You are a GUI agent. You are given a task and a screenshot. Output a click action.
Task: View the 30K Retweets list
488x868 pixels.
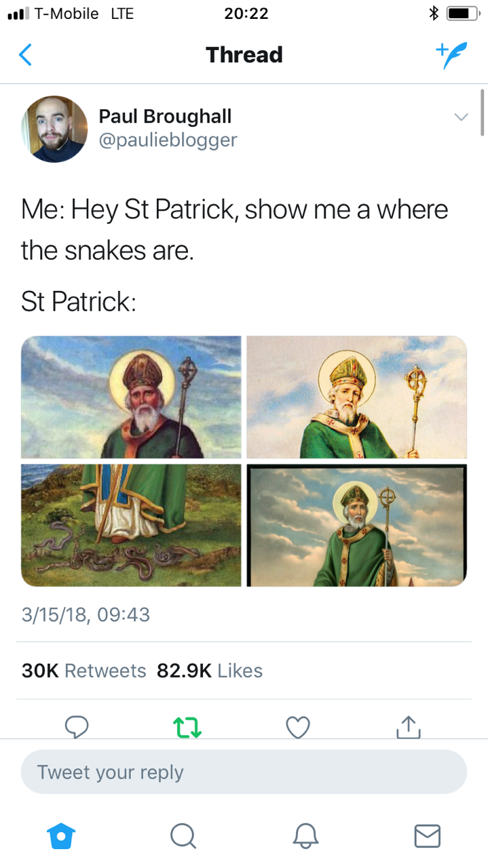83,671
